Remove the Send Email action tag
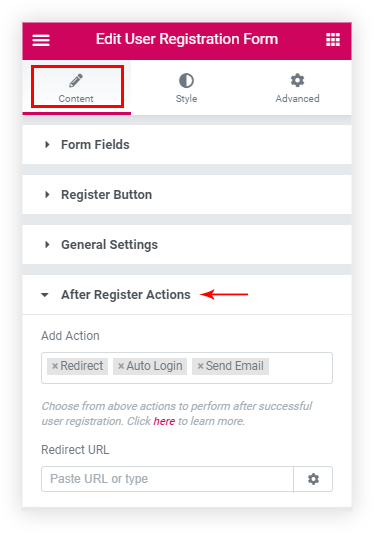Image resolution: width=374 pixels, height=533 pixels. point(200,366)
